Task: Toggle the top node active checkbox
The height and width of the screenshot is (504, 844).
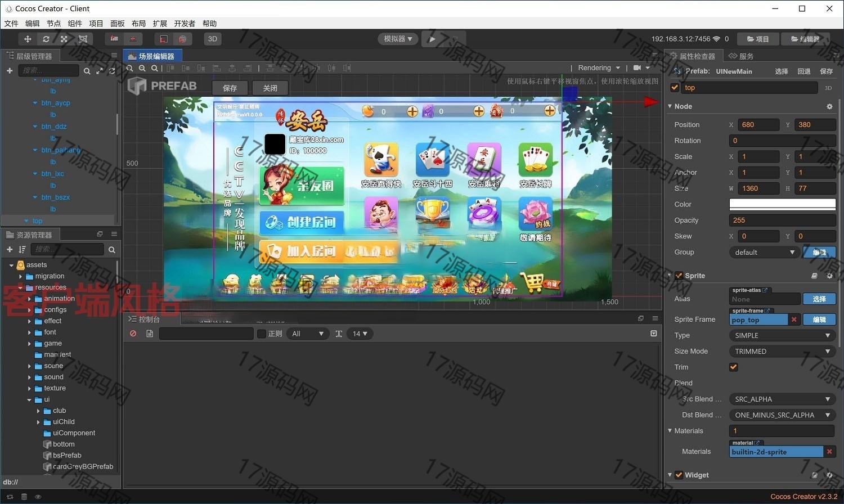Action: 675,87
